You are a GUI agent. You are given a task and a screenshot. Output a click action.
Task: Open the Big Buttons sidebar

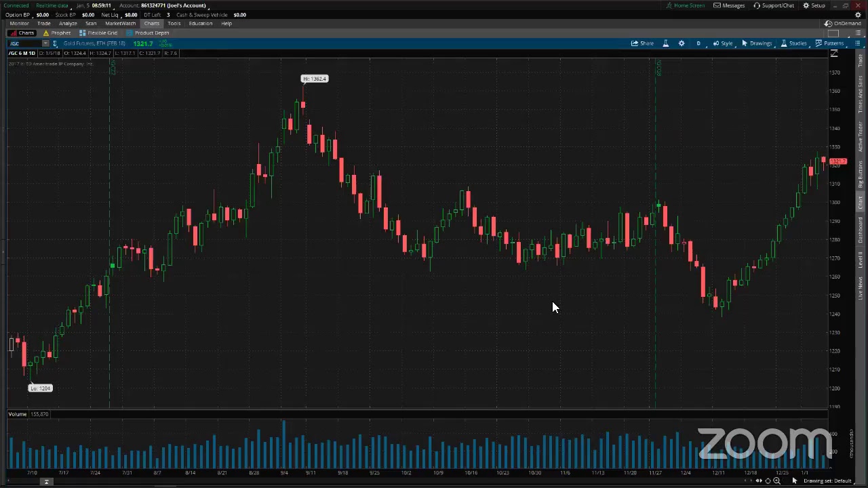[861, 175]
